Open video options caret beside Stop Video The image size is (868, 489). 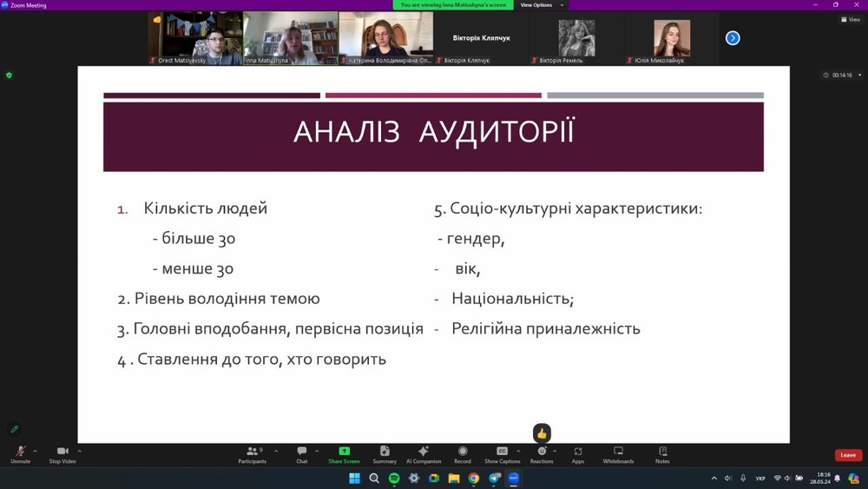(x=80, y=451)
